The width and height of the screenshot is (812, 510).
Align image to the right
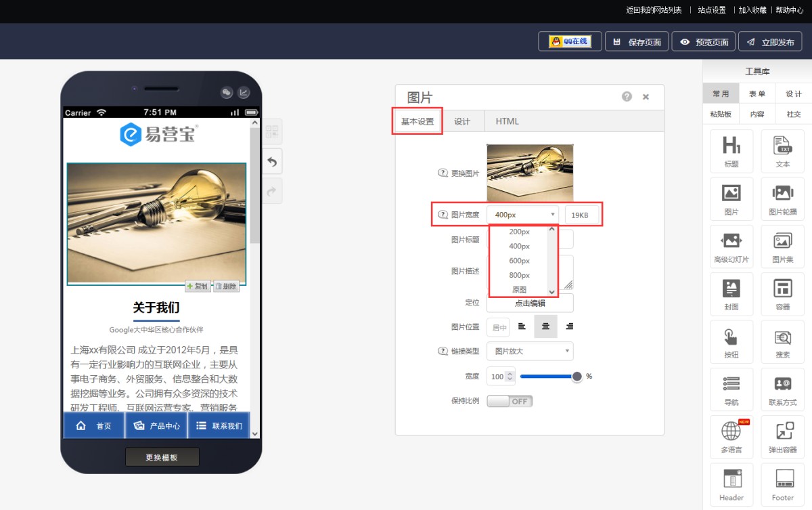coord(569,326)
